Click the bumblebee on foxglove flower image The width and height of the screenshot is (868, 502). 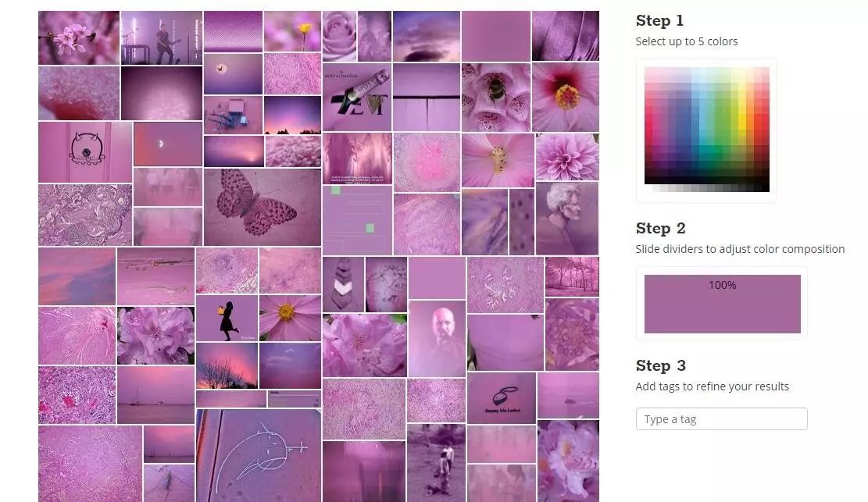click(x=496, y=97)
